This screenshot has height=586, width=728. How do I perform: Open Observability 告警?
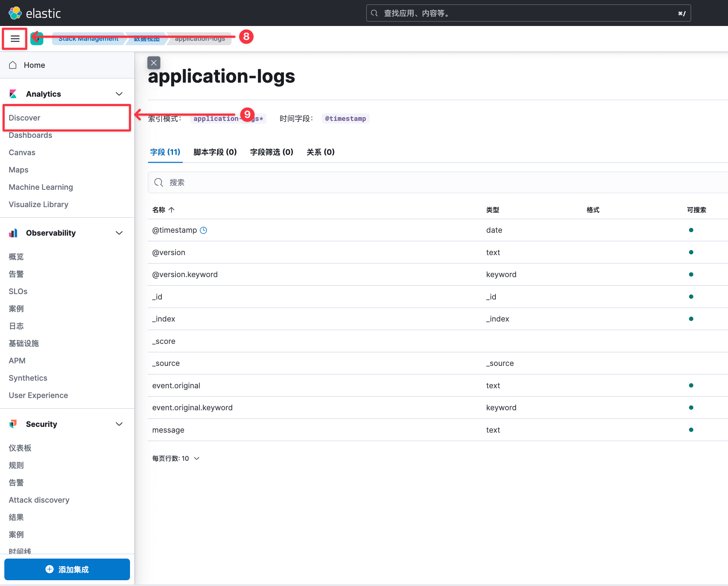(x=16, y=274)
